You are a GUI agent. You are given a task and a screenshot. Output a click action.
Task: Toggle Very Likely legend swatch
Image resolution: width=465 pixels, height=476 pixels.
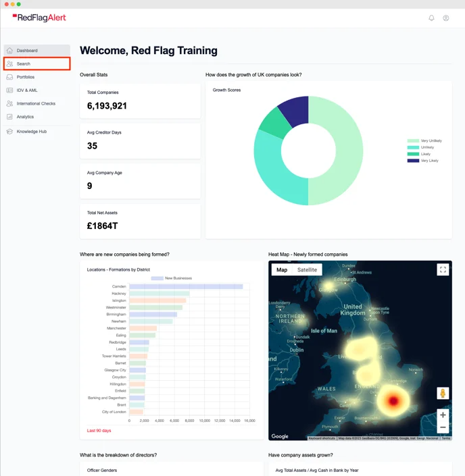(413, 161)
